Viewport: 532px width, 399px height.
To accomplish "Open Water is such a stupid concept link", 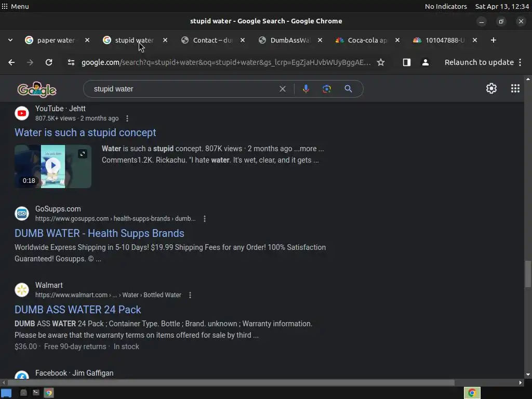I will click(x=85, y=132).
